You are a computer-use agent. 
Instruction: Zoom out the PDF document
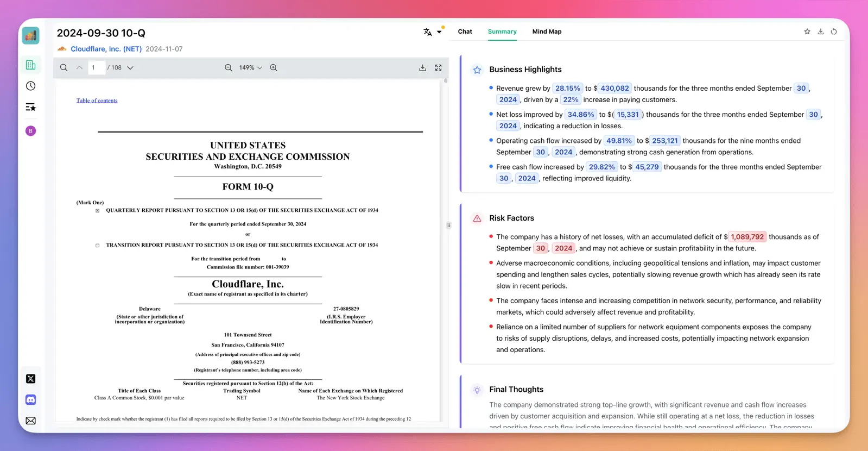(x=229, y=68)
